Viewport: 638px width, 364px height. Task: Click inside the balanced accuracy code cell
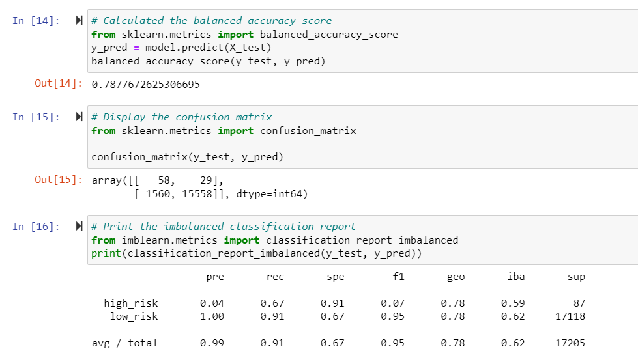click(x=362, y=41)
